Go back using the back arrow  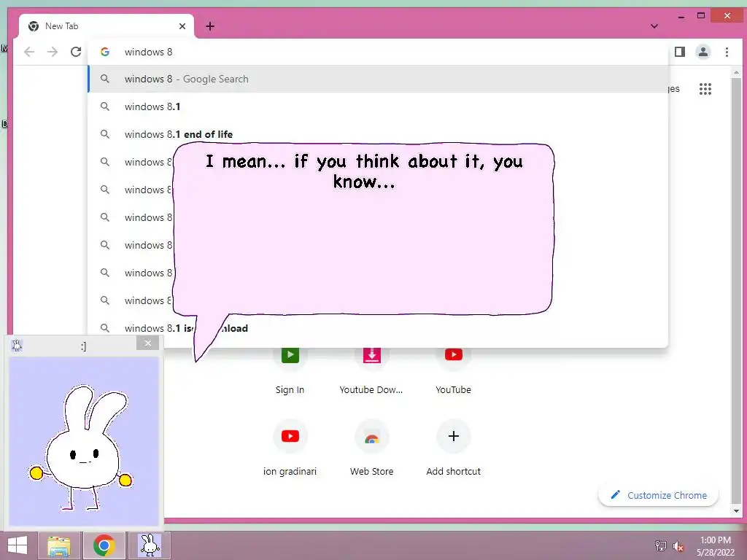pyautogui.click(x=29, y=52)
